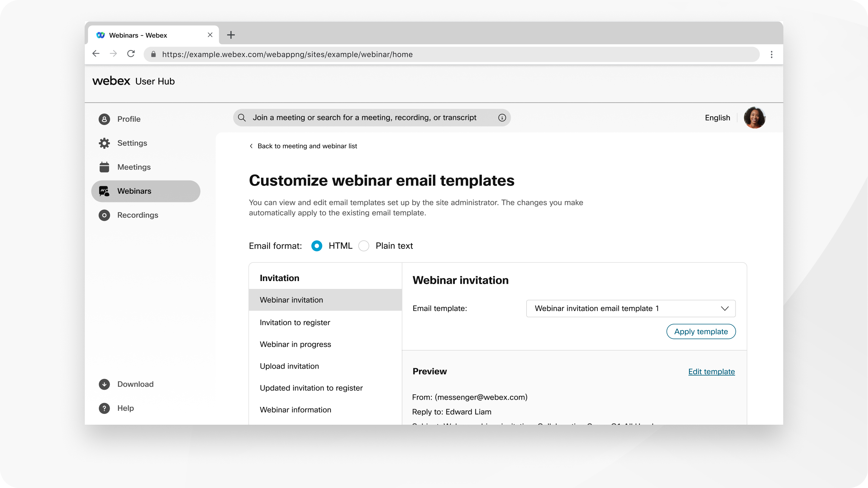Screen dimensions: 868x488
Task: Click Back to meeting and webinar list
Action: (x=303, y=146)
